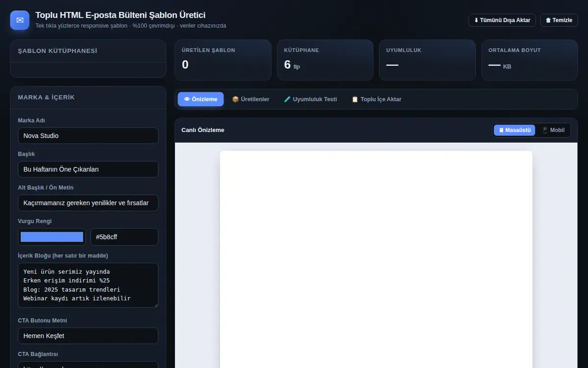Image resolution: width=588 pixels, height=368 pixels.
Task: Click the envelope app logo icon
Action: click(x=20, y=20)
